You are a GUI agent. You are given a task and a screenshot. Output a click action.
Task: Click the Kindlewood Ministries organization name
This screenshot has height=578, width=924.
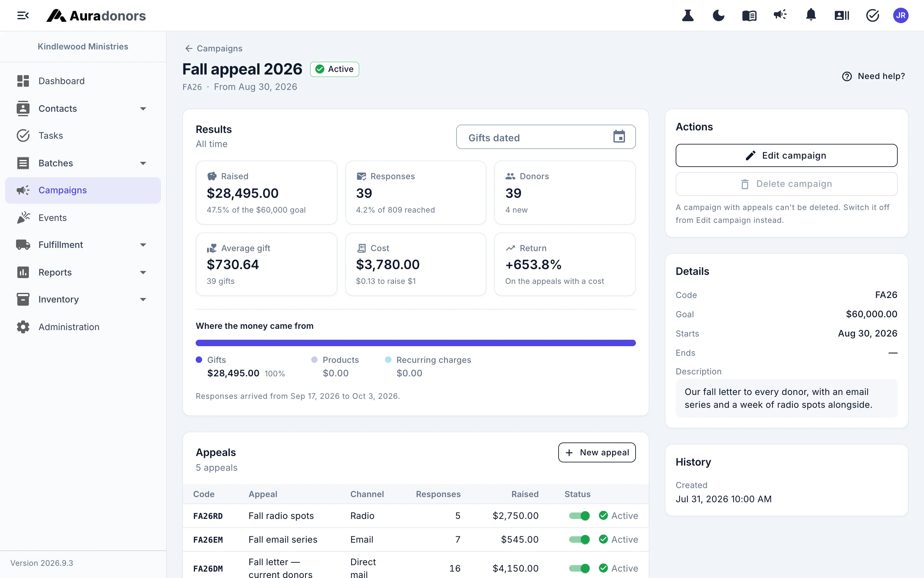(83, 47)
